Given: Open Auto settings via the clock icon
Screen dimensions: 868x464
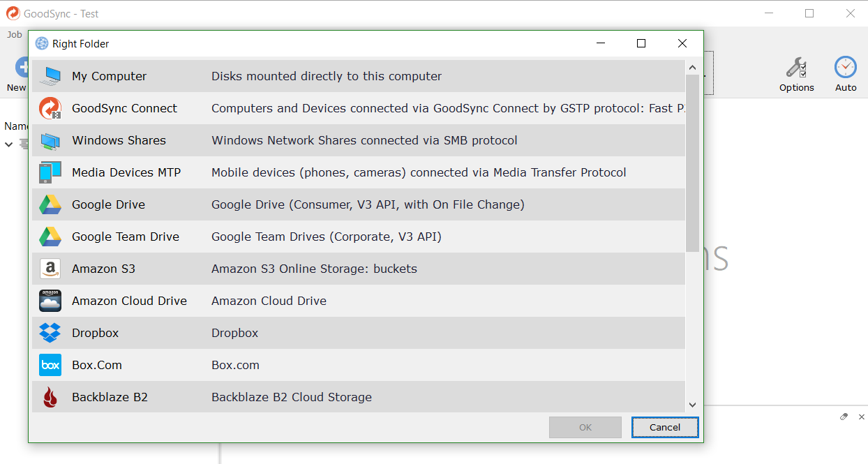Looking at the screenshot, I should pyautogui.click(x=846, y=67).
